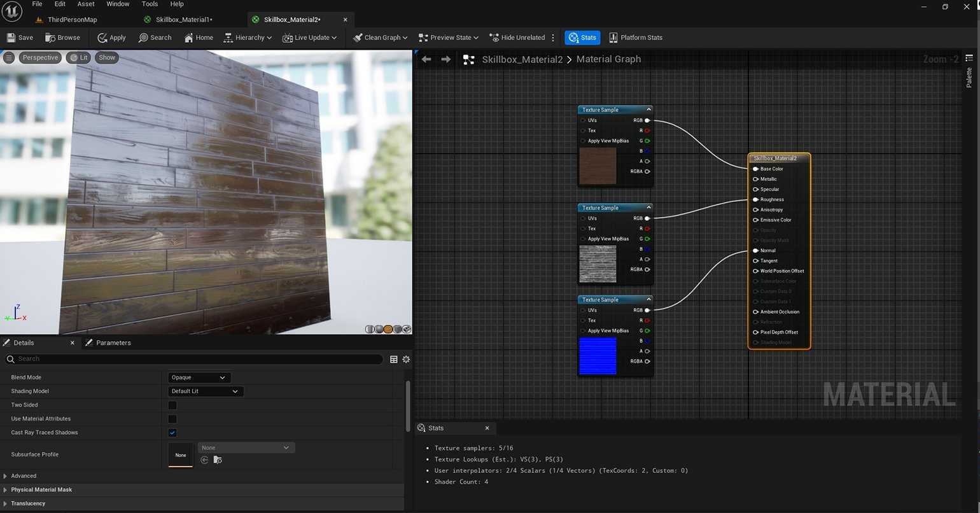
Task: Switch to the Skillbox_Material1 tab
Action: [183, 20]
